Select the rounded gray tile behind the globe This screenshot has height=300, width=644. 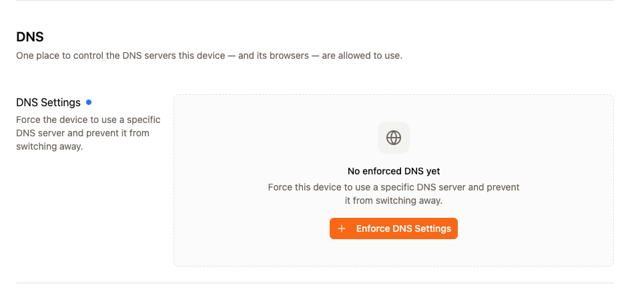tap(394, 138)
